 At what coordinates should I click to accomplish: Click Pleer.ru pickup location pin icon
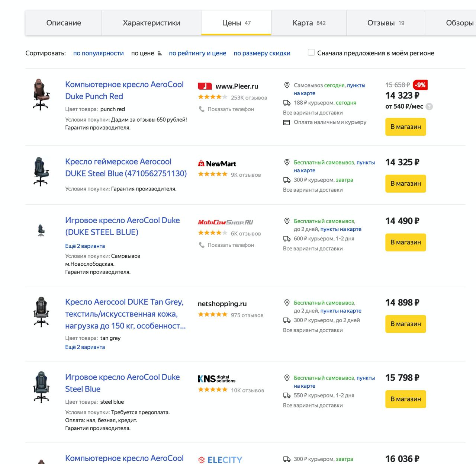pos(287,85)
